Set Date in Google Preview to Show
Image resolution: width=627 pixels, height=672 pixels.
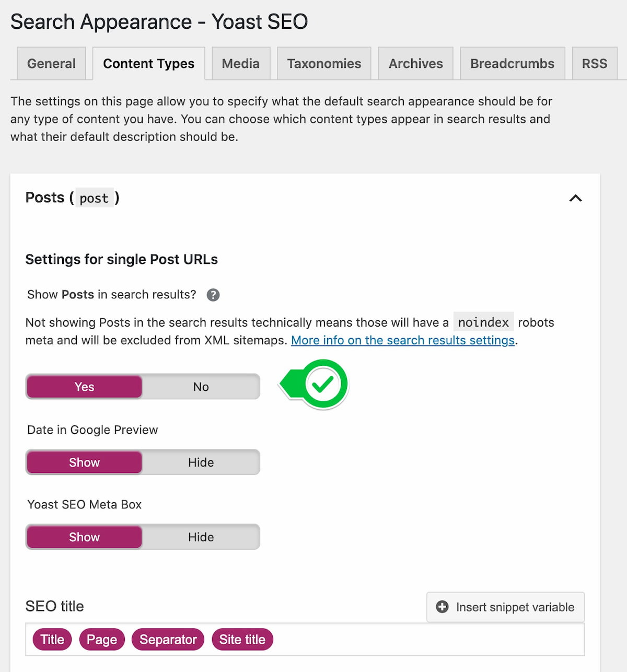[x=84, y=462]
